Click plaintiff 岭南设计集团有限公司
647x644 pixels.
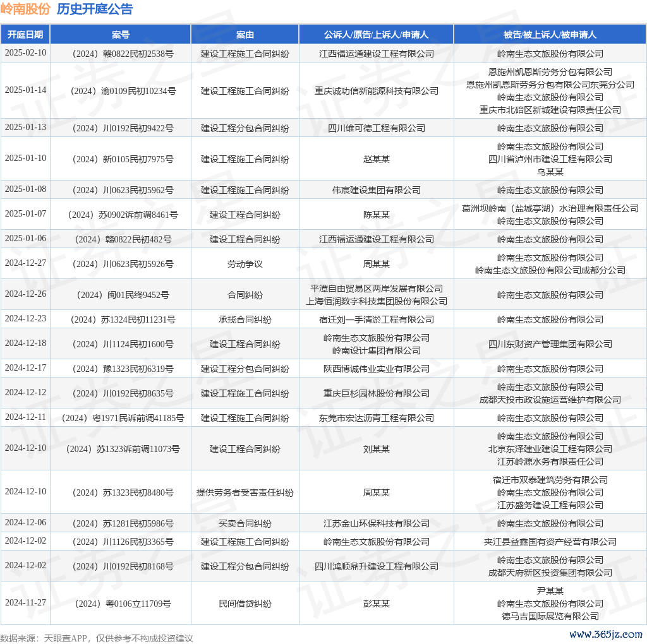pyautogui.click(x=377, y=350)
